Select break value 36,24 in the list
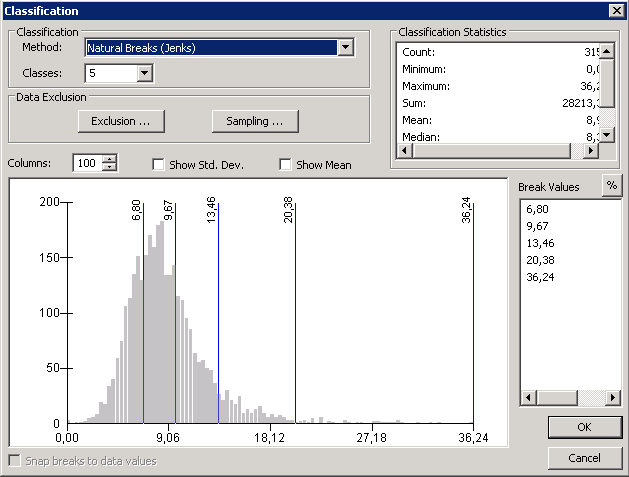This screenshot has height=477, width=629. pos(540,277)
